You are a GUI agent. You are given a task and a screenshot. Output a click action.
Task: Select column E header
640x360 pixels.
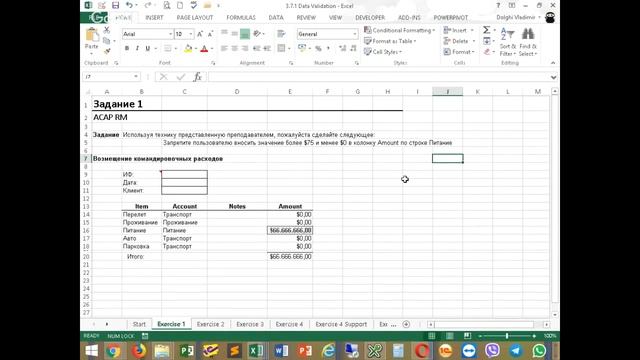point(290,91)
